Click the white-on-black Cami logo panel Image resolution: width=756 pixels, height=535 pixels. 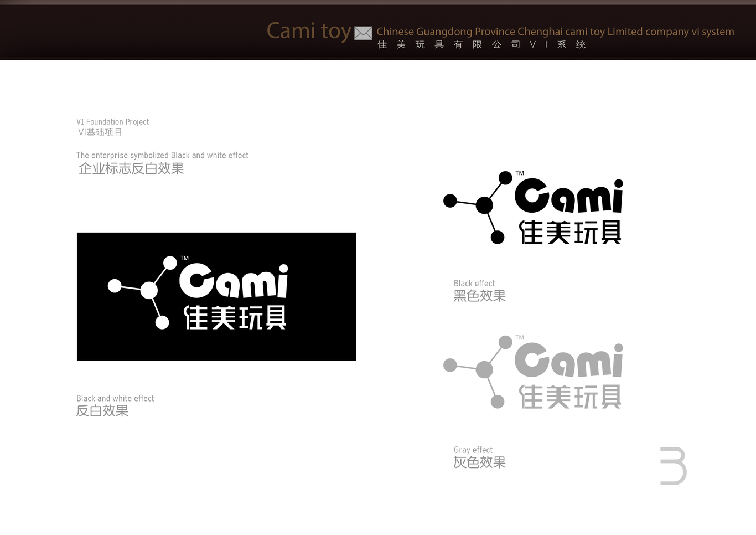tap(216, 296)
